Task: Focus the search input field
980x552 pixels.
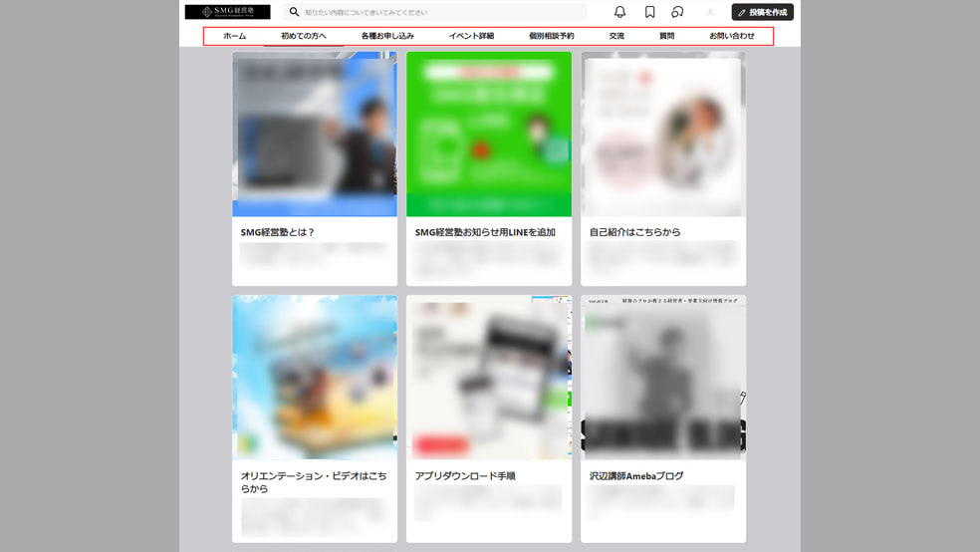Action: pos(435,12)
